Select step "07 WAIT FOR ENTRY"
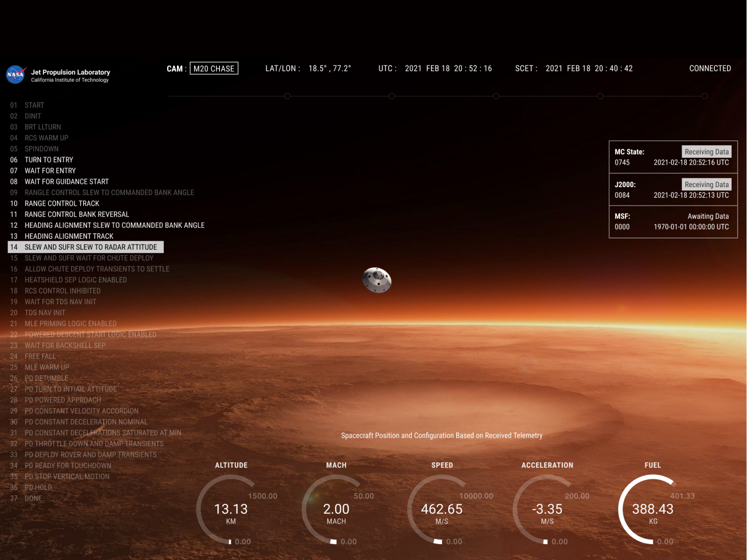The width and height of the screenshot is (747, 560). click(x=43, y=171)
